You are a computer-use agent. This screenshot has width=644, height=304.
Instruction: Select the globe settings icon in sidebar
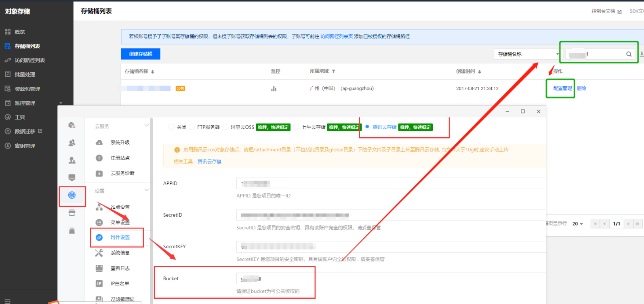(x=72, y=195)
